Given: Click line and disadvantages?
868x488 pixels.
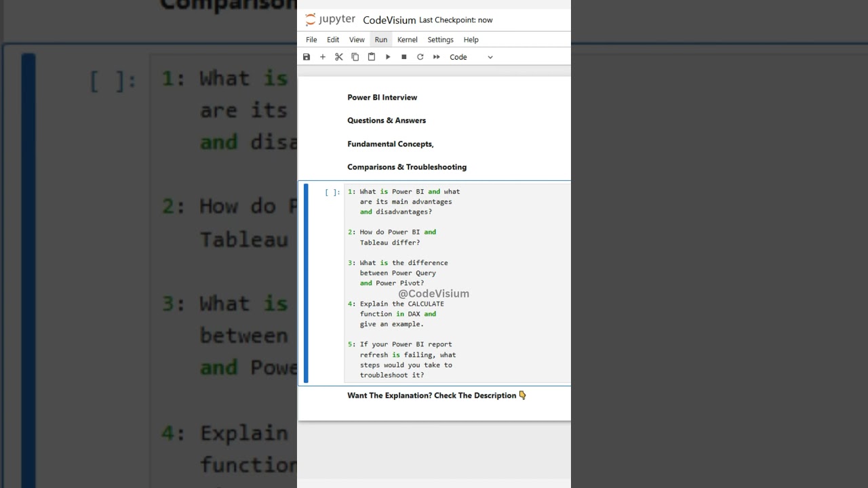Looking at the screenshot, I should click(396, 212).
